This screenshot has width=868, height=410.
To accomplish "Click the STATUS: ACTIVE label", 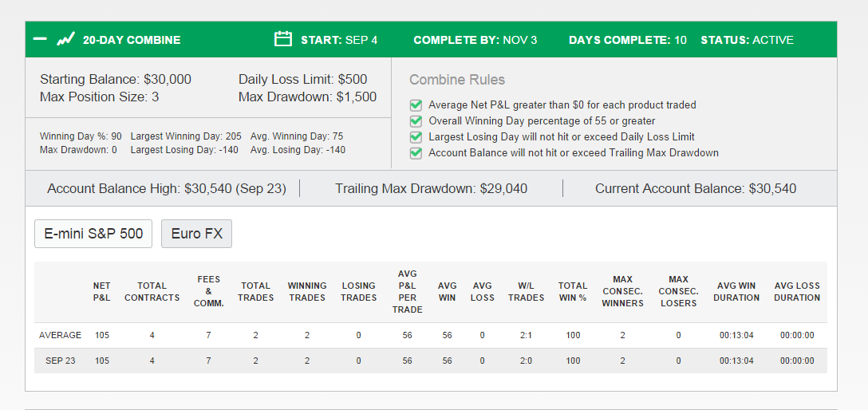I will pos(747,40).
